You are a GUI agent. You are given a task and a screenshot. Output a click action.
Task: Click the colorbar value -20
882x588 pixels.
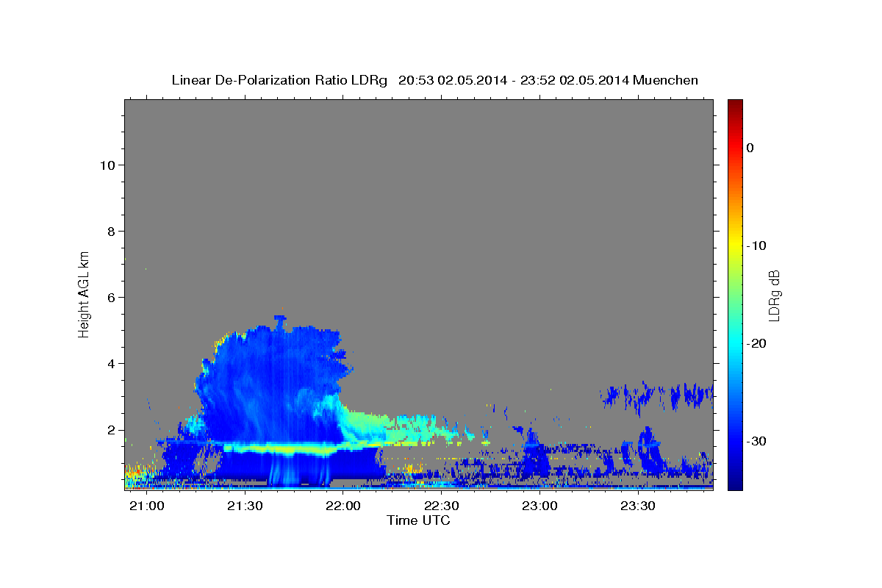pyautogui.click(x=757, y=343)
